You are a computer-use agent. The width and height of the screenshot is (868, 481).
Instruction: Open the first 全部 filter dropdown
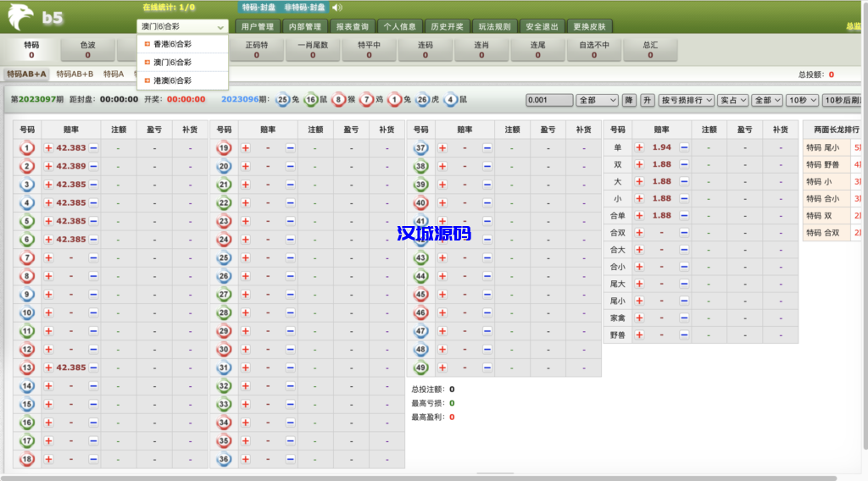tap(597, 100)
